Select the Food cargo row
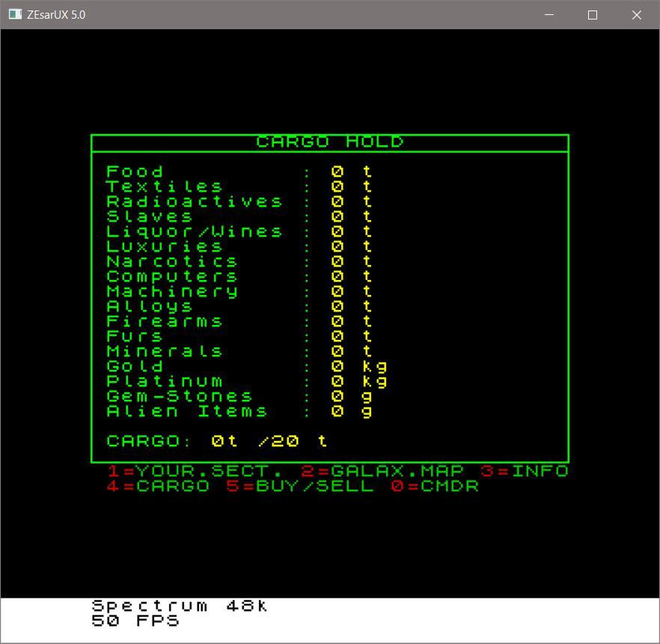Screen dimensions: 660x644 pyautogui.click(x=239, y=171)
